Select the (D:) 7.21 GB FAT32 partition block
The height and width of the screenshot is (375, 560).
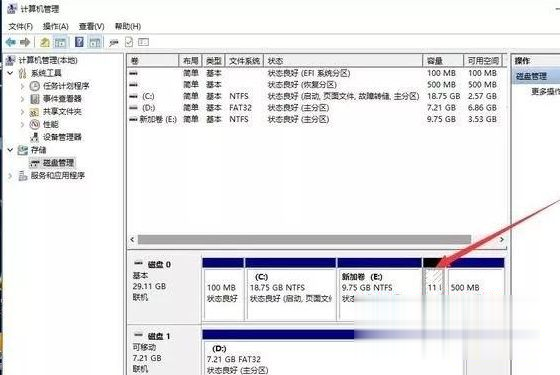[x=334, y=352]
